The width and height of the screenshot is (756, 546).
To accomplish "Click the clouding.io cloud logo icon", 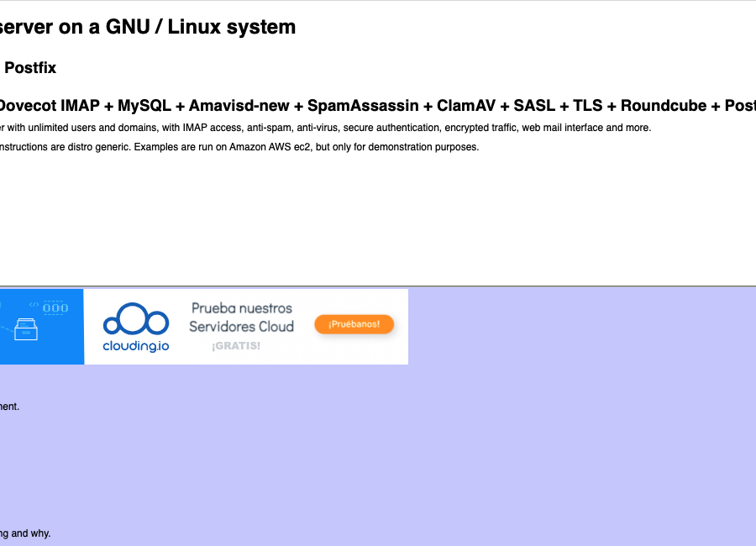I will 135,321.
